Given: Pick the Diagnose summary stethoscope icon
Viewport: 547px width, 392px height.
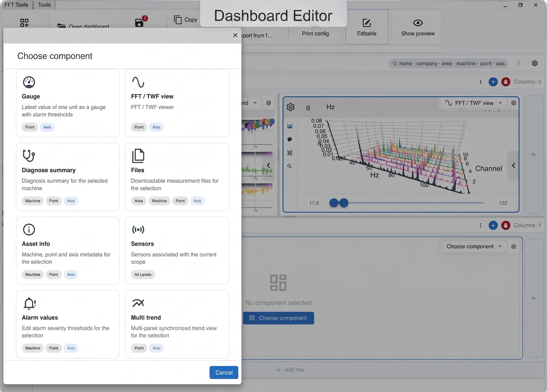Looking at the screenshot, I should (29, 156).
